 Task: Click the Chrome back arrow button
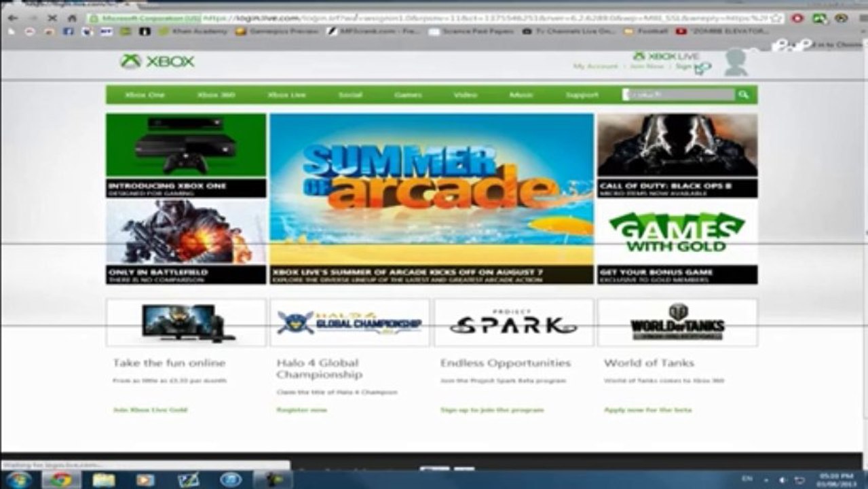click(12, 18)
